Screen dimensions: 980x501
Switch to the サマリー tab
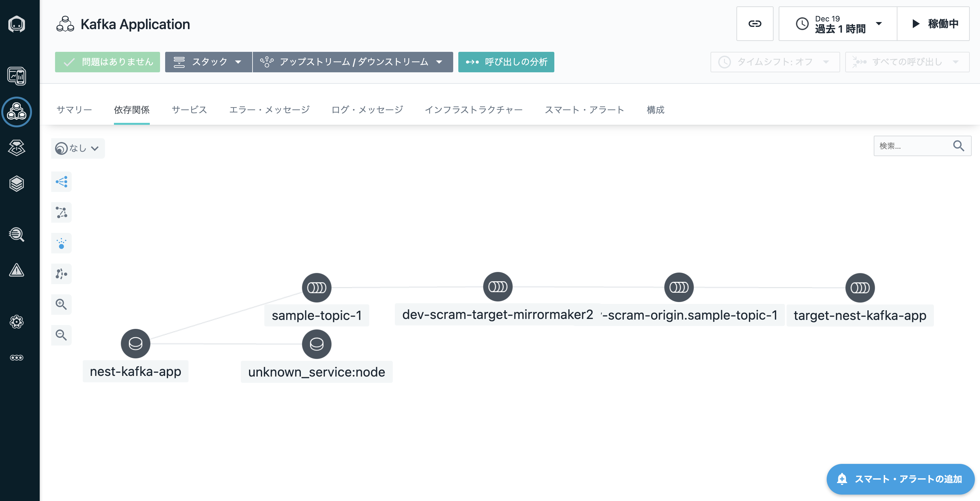point(74,110)
